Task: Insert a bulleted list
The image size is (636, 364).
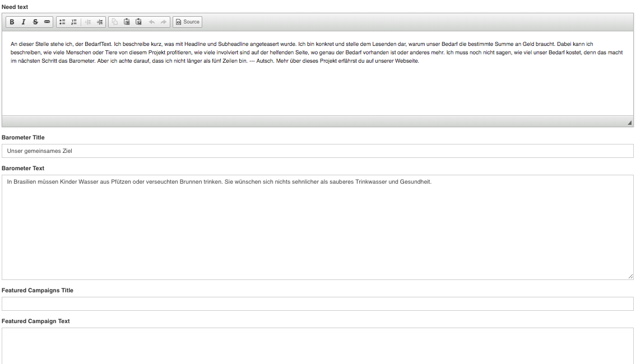Action: coord(62,22)
